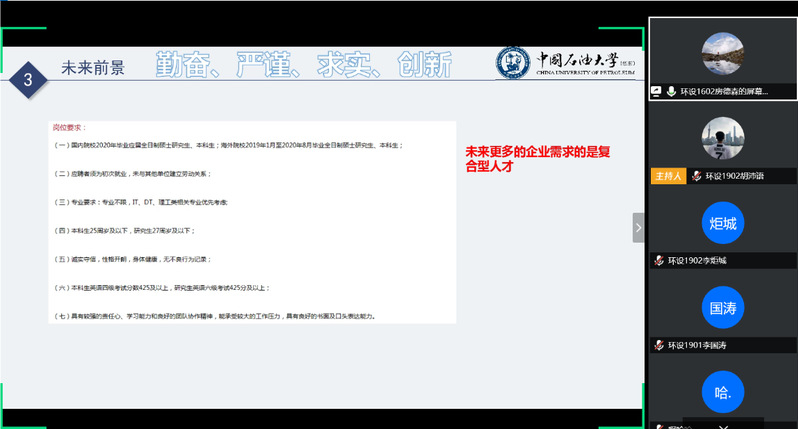This screenshot has width=798, height=429.
Task: Click the 岗位要求 heading in white box
Action: [x=69, y=128]
